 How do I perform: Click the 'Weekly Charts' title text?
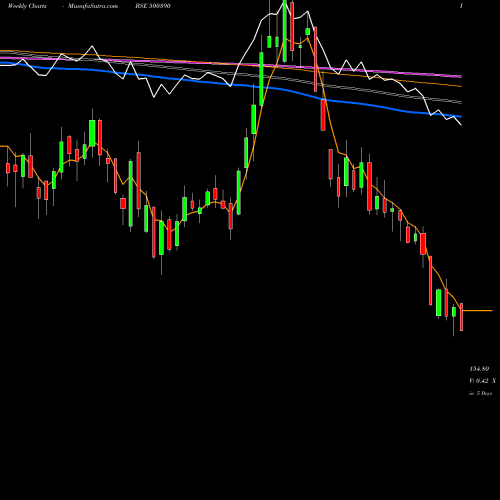tap(27, 6)
